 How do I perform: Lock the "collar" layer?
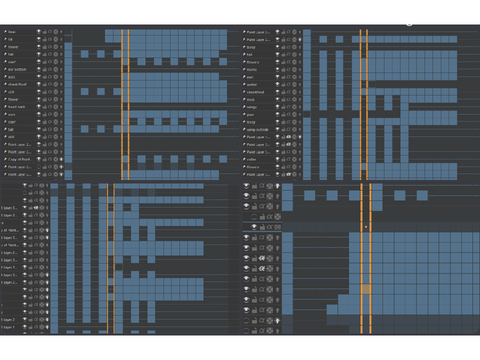[283, 159]
